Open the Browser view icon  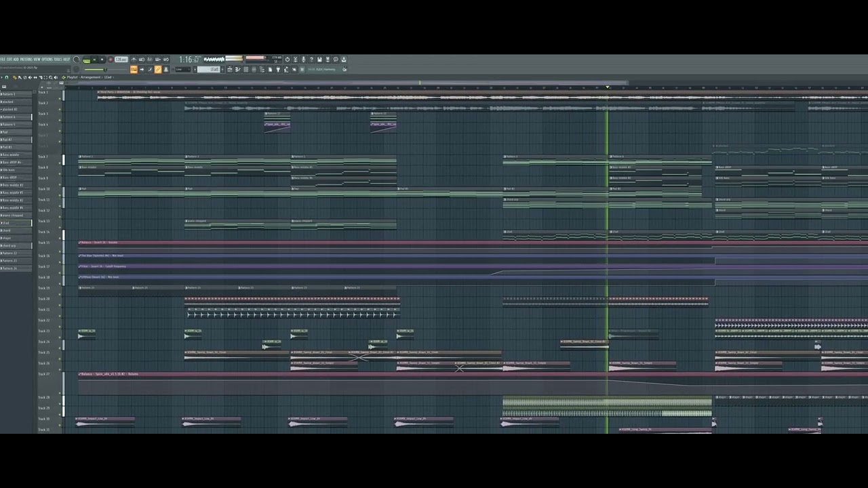coord(262,69)
